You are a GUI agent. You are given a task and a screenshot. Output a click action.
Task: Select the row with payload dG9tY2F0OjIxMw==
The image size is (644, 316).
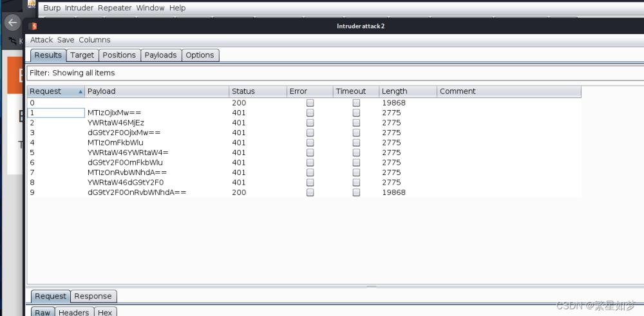tap(304, 133)
